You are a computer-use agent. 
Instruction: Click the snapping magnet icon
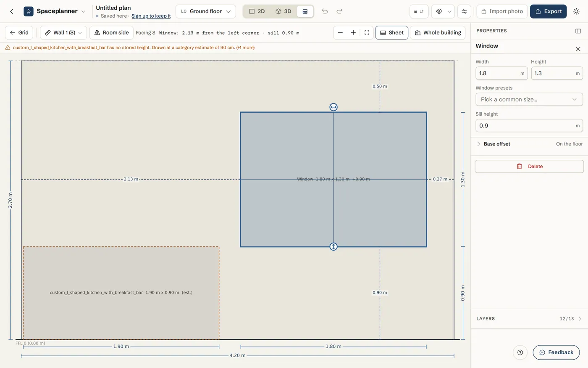(439, 11)
